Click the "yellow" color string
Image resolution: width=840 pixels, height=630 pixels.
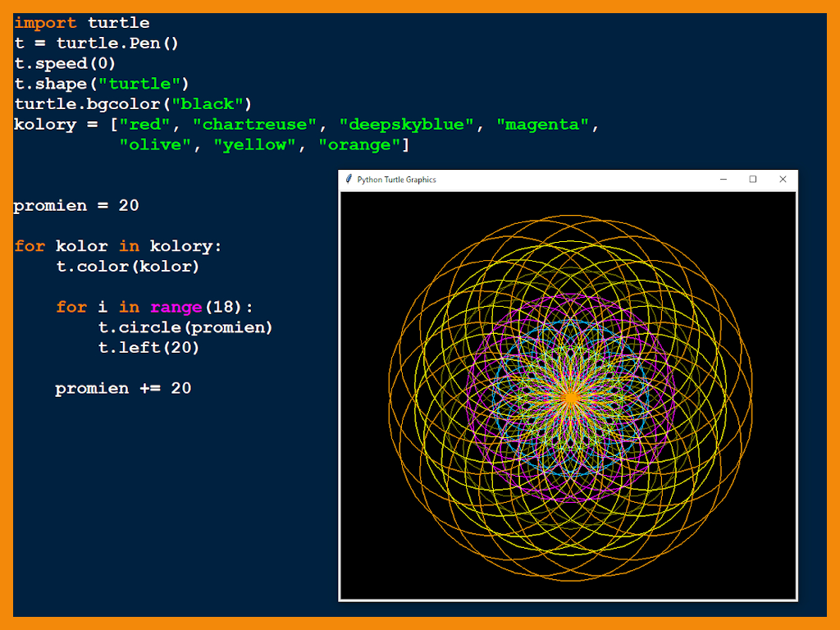(254, 145)
